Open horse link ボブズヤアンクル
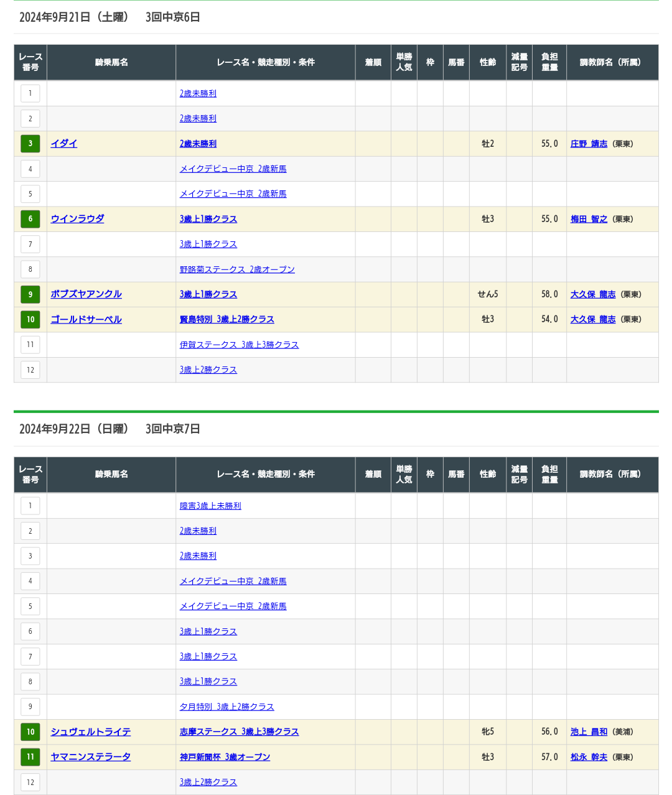The height and width of the screenshot is (795, 672). point(86,294)
